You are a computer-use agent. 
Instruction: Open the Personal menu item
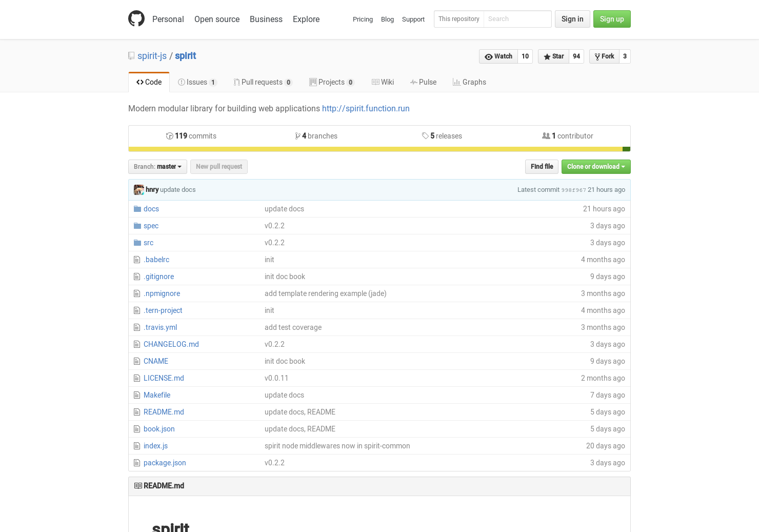(x=168, y=19)
